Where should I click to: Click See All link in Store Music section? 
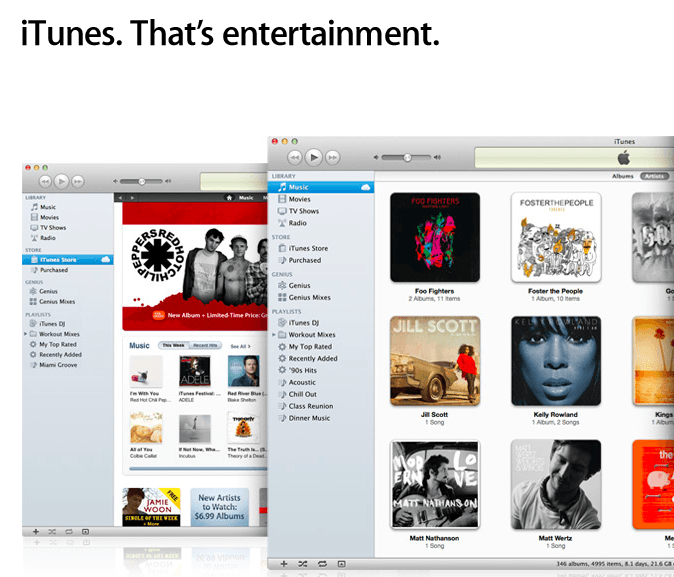(x=240, y=346)
